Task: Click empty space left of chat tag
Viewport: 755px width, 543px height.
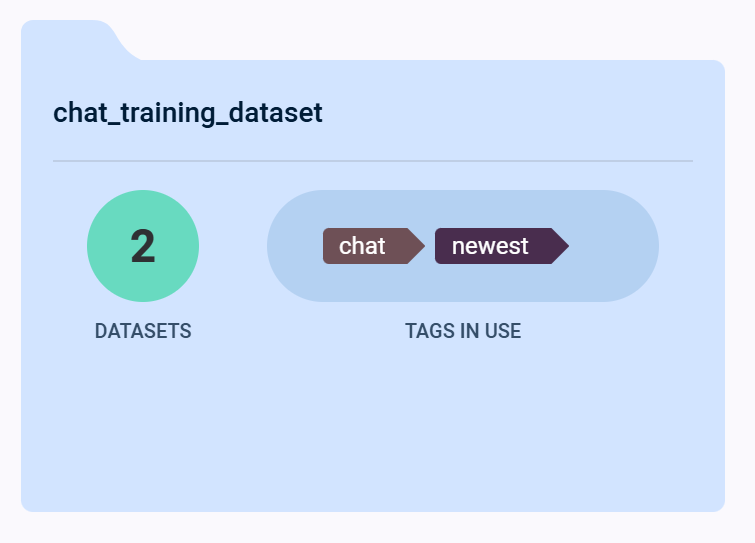Action: (296, 246)
